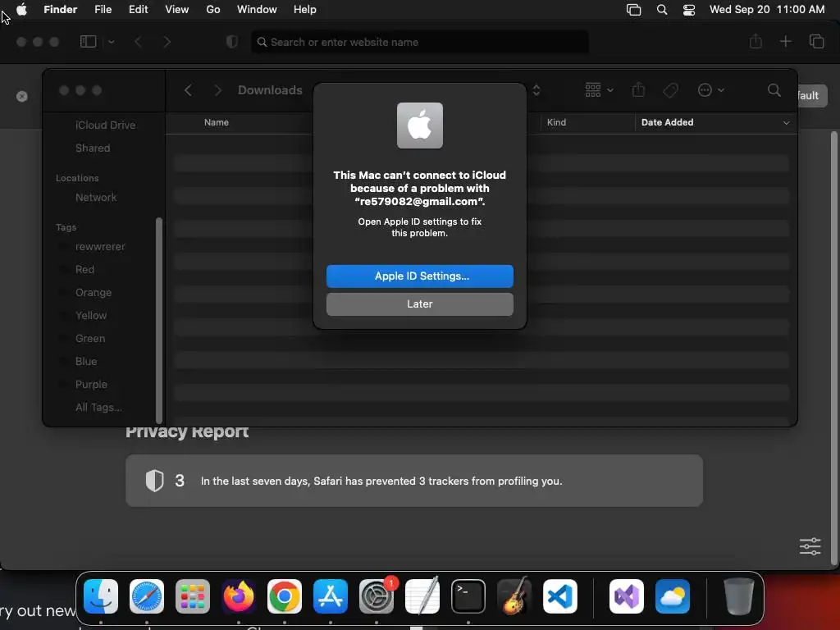Open Firefox from the Dock
Viewport: 840px width, 630px height.
click(239, 596)
